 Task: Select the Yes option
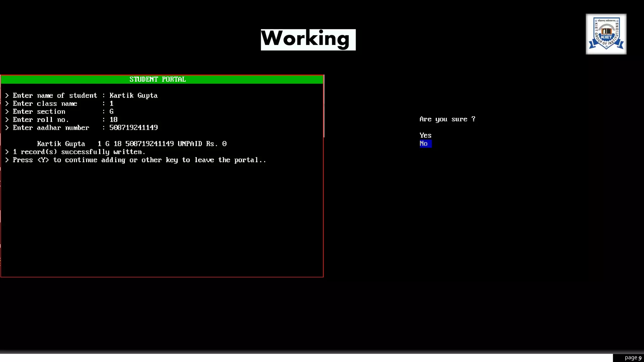[425, 135]
